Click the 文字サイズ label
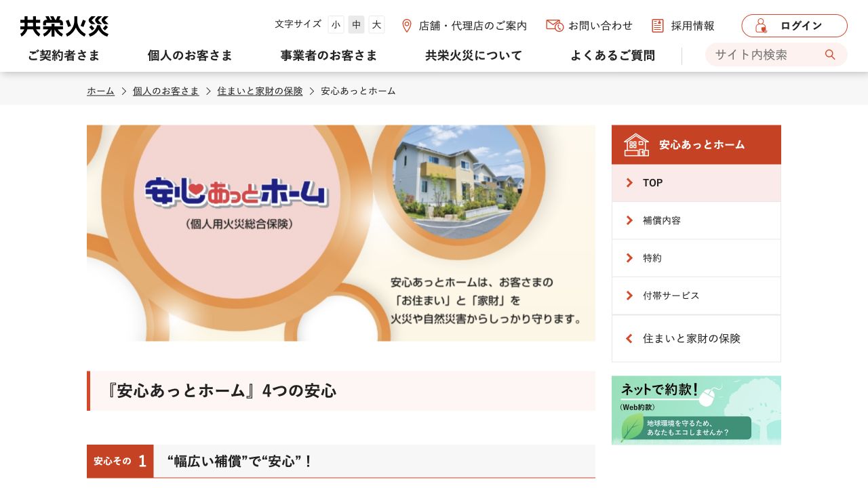 [298, 24]
